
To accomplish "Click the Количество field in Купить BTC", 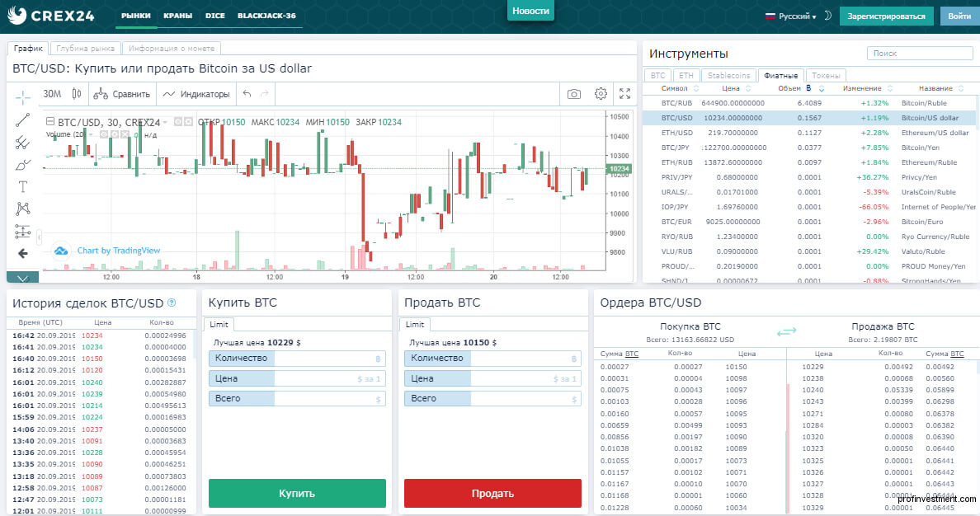I will pos(297,359).
